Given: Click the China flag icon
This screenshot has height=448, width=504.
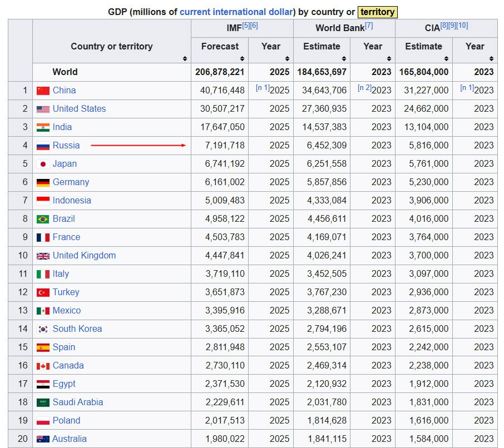Looking at the screenshot, I should click(43, 91).
